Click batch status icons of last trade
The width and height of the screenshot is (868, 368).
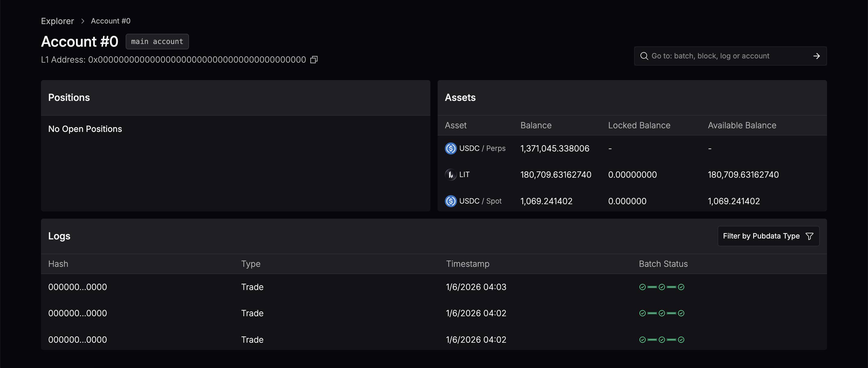(x=662, y=340)
